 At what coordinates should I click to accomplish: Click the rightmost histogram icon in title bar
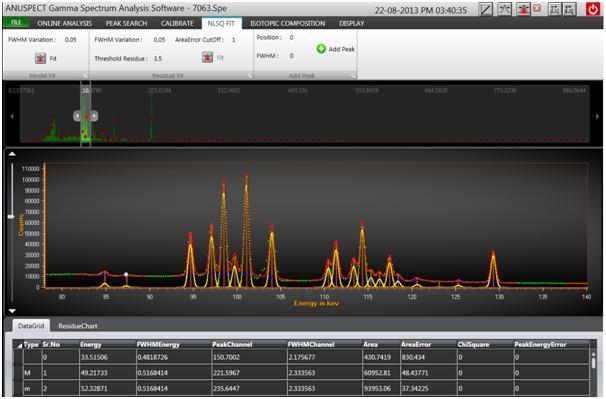click(x=569, y=9)
